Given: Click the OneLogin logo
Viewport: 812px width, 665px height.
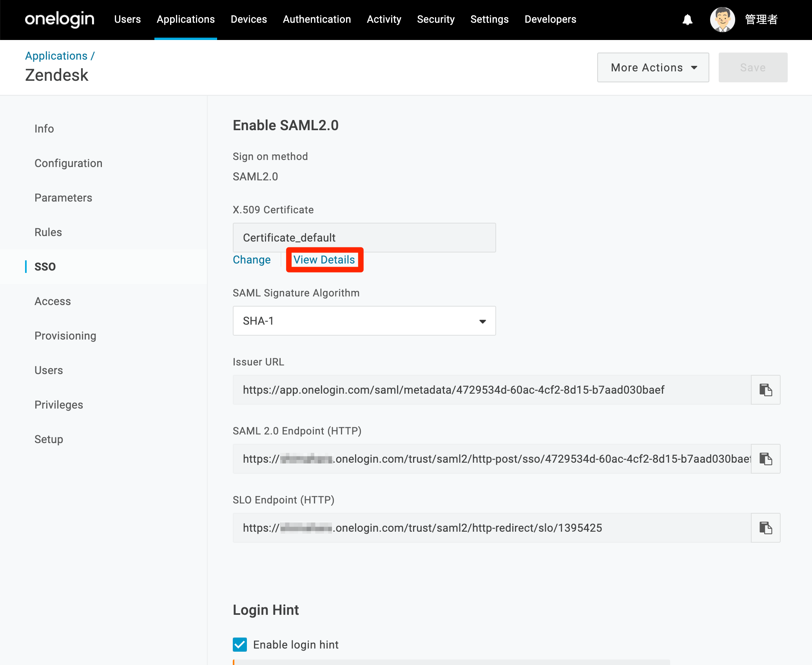Looking at the screenshot, I should (x=60, y=19).
